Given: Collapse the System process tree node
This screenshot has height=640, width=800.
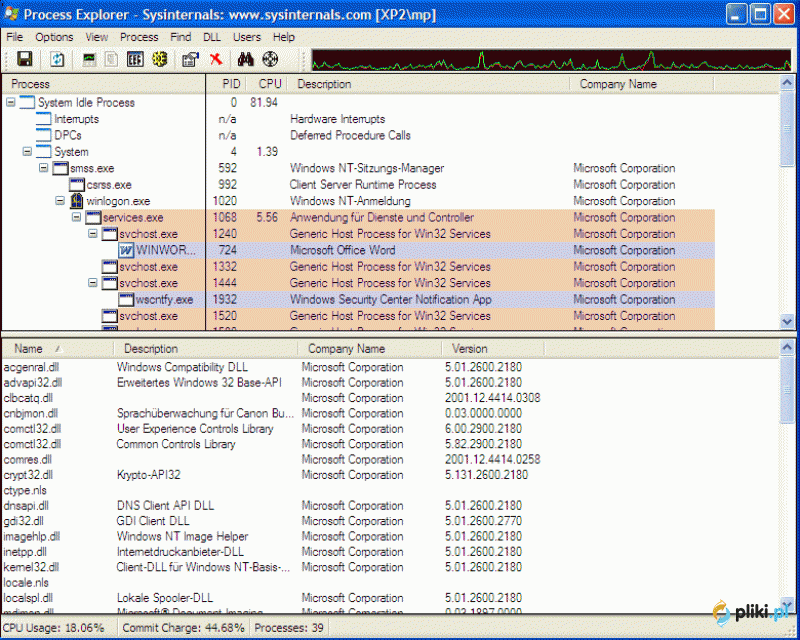Looking at the screenshot, I should coord(27,152).
